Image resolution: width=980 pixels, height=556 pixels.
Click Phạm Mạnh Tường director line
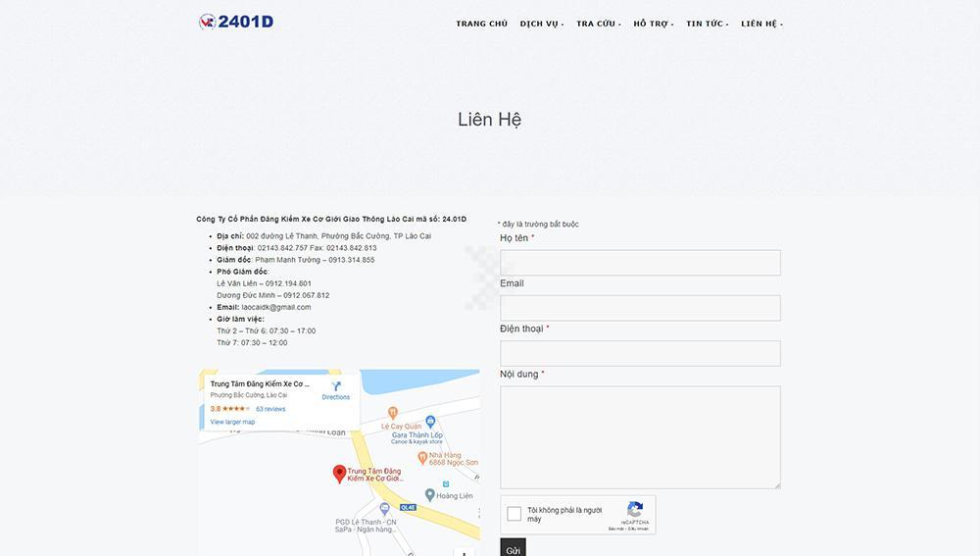(296, 260)
